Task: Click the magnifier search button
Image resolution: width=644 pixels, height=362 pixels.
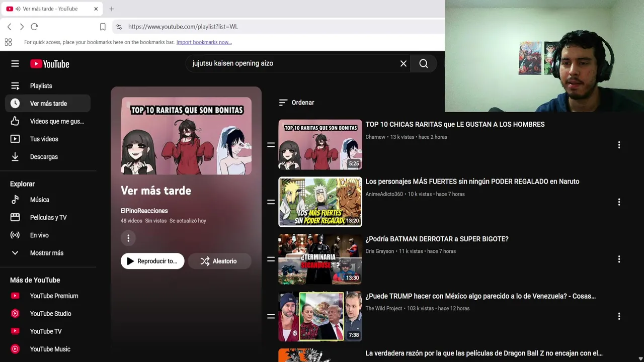Action: point(424,63)
